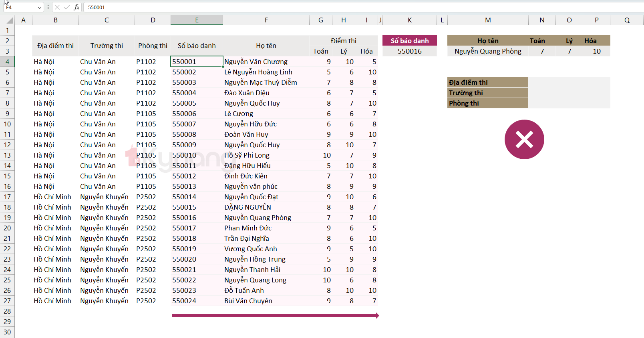Click cell Trần Đại Nghĩa
This screenshot has width=644, height=338.
266,238
